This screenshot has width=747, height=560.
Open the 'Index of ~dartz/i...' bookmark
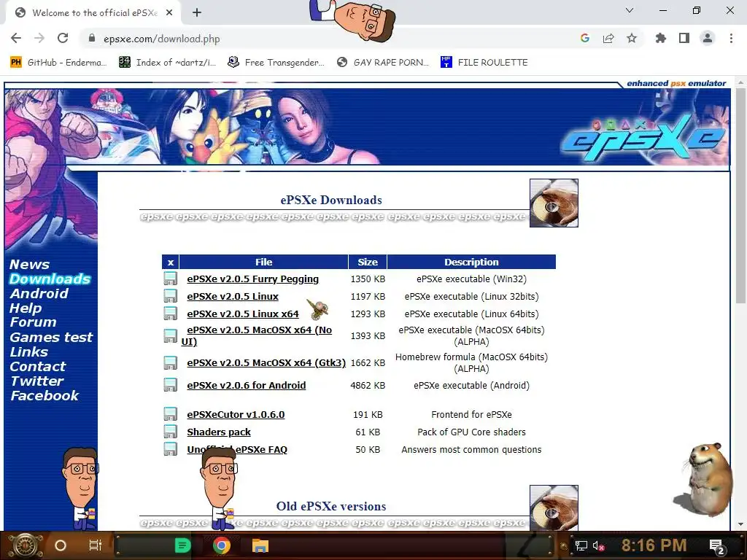tap(168, 63)
